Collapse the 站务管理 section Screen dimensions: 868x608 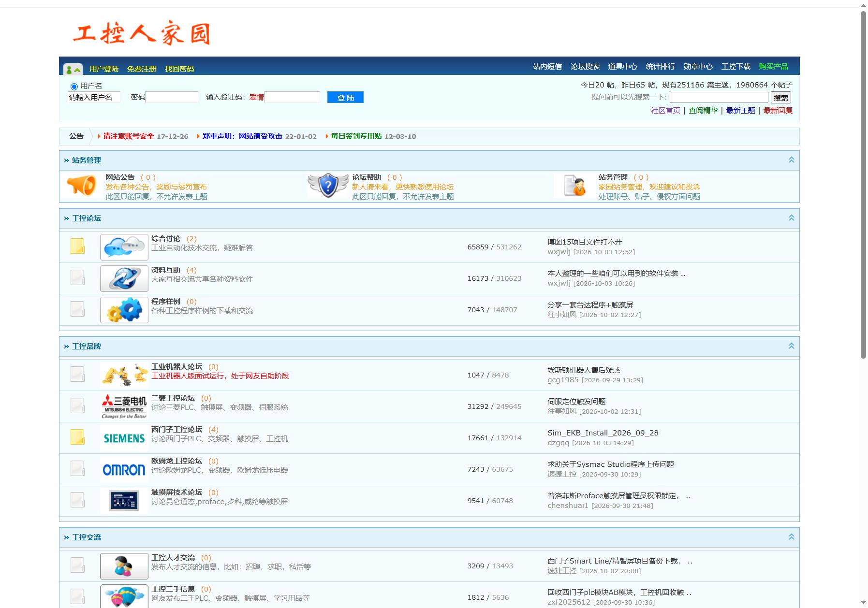click(x=792, y=160)
